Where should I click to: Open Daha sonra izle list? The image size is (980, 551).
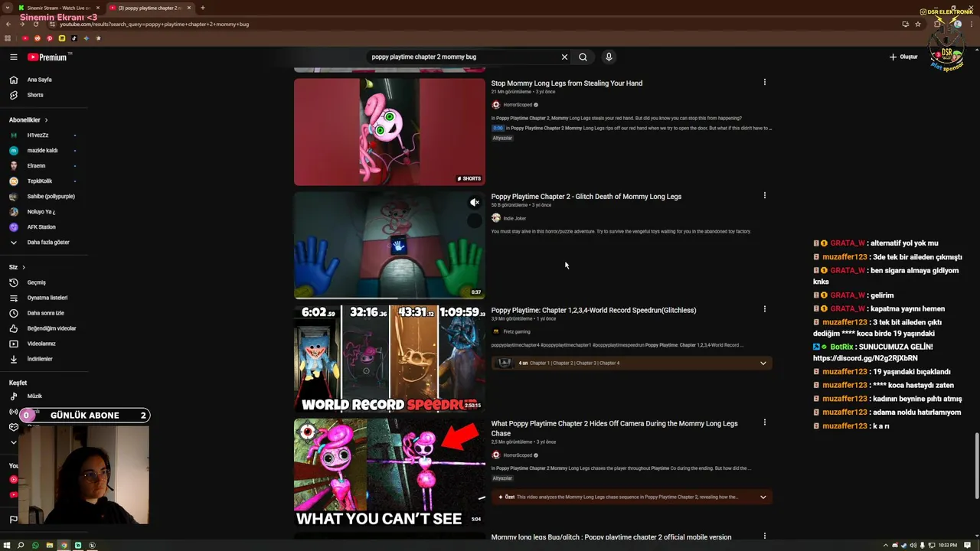click(x=44, y=313)
